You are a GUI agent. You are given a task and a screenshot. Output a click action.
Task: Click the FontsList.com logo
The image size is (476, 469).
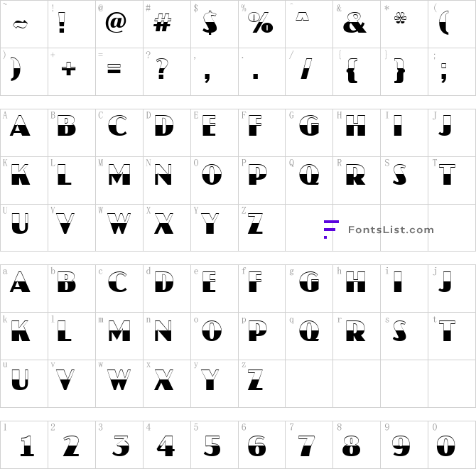click(x=379, y=230)
